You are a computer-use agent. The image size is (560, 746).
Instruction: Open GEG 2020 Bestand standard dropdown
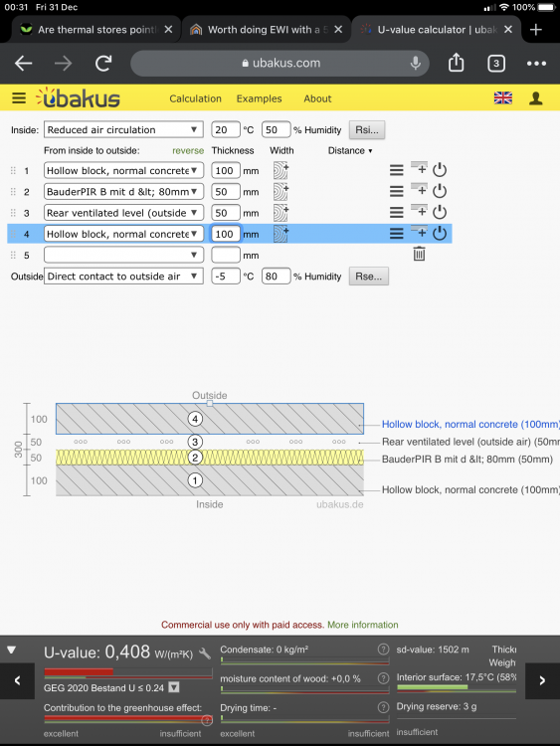coord(174,687)
